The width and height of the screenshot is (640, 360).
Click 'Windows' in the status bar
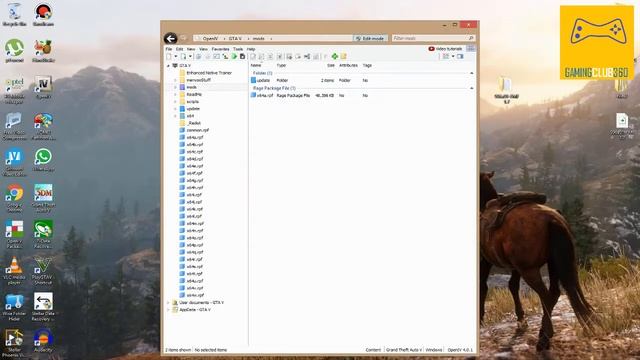tap(434, 350)
